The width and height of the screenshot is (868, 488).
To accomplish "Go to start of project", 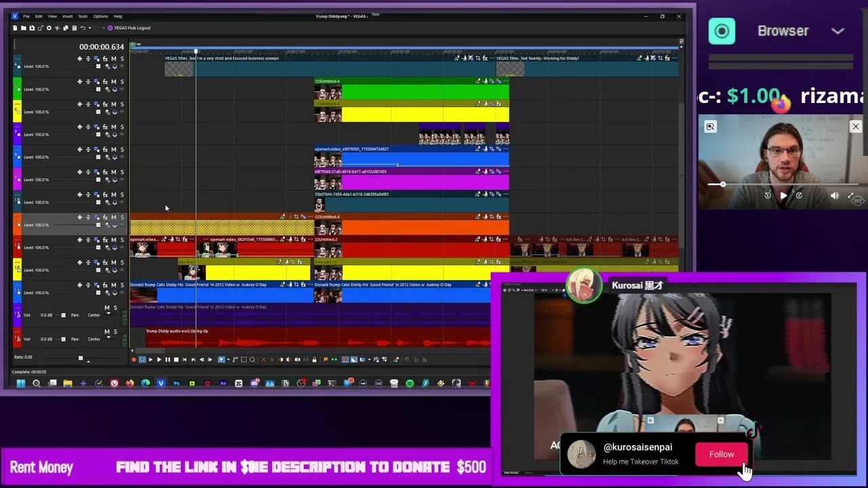I will (184, 359).
